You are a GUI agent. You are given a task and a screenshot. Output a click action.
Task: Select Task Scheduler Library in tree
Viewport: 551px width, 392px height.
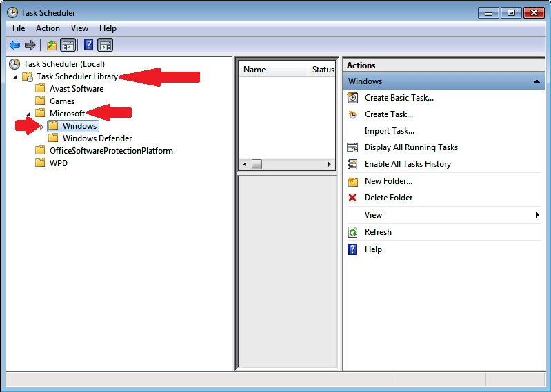[x=77, y=76]
